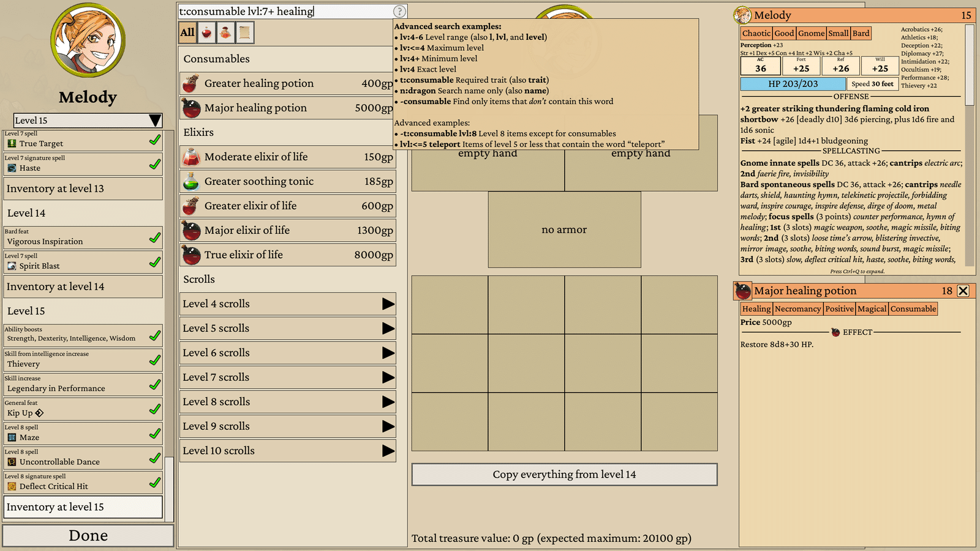
Task: Expand Level 4 scrolls
Action: [x=287, y=304]
